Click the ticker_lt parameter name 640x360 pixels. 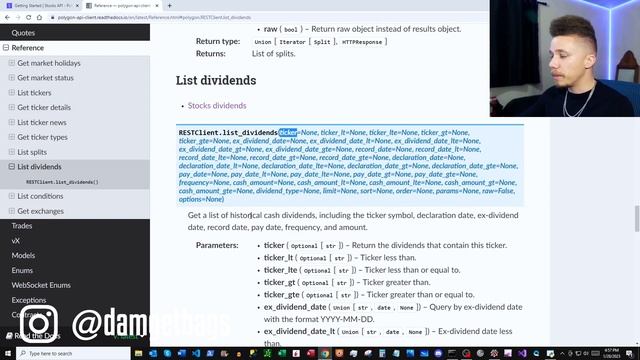click(x=278, y=258)
